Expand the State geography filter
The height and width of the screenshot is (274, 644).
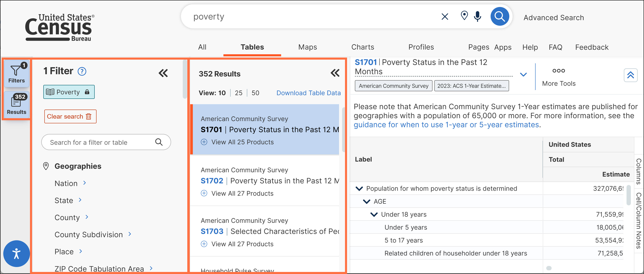pyautogui.click(x=68, y=200)
